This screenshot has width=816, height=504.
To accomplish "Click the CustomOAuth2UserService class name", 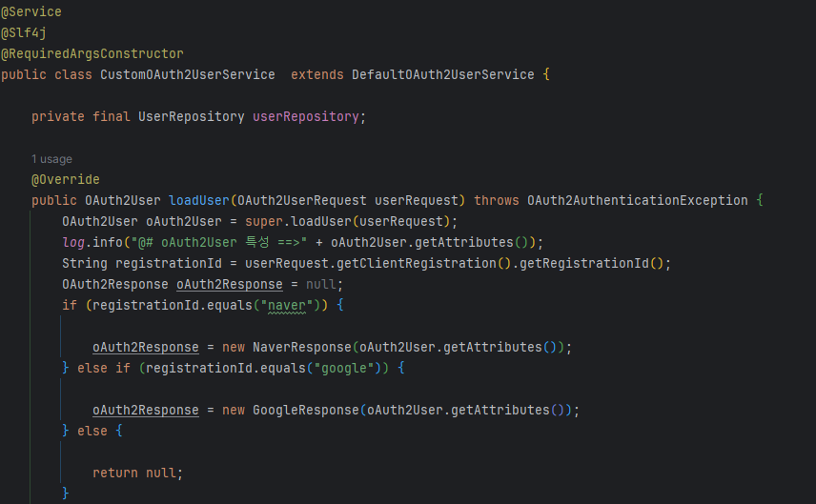I will point(188,75).
